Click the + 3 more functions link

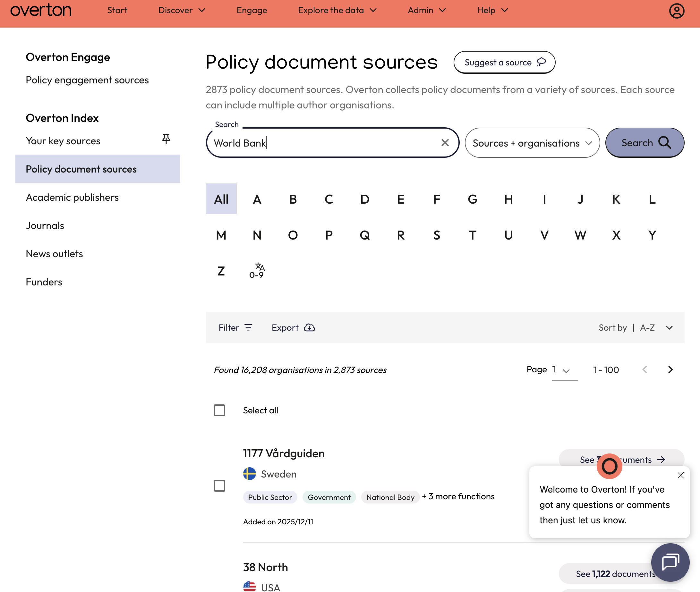click(458, 496)
